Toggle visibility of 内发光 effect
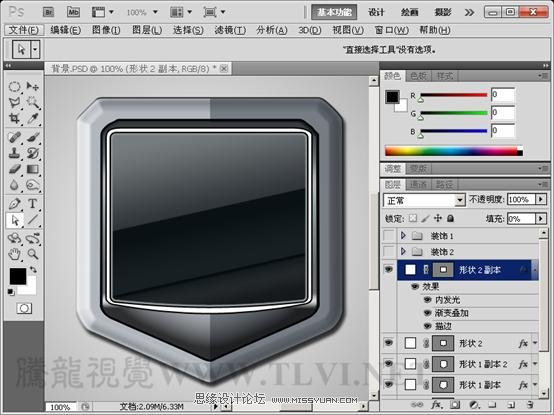The image size is (554, 415). coord(428,300)
